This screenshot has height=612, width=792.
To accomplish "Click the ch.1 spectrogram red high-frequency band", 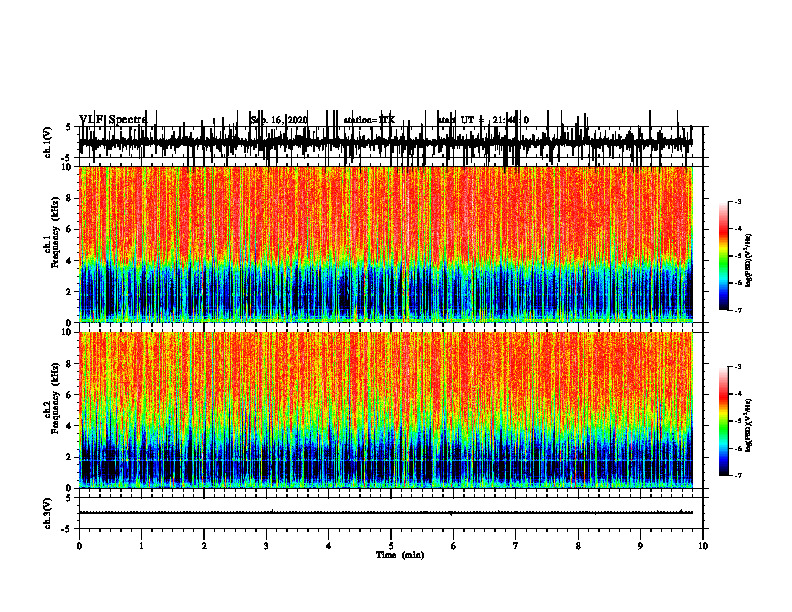I will point(385,212).
